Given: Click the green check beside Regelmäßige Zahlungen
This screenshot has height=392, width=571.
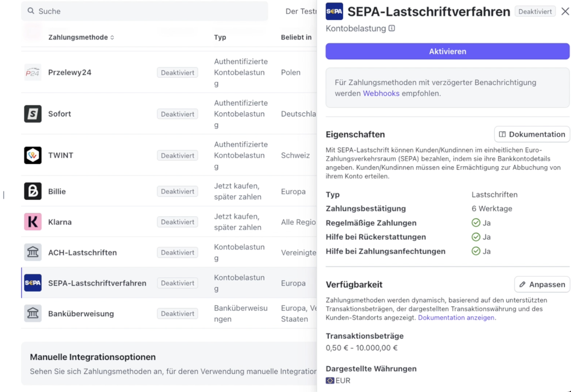Looking at the screenshot, I should pyautogui.click(x=476, y=223).
